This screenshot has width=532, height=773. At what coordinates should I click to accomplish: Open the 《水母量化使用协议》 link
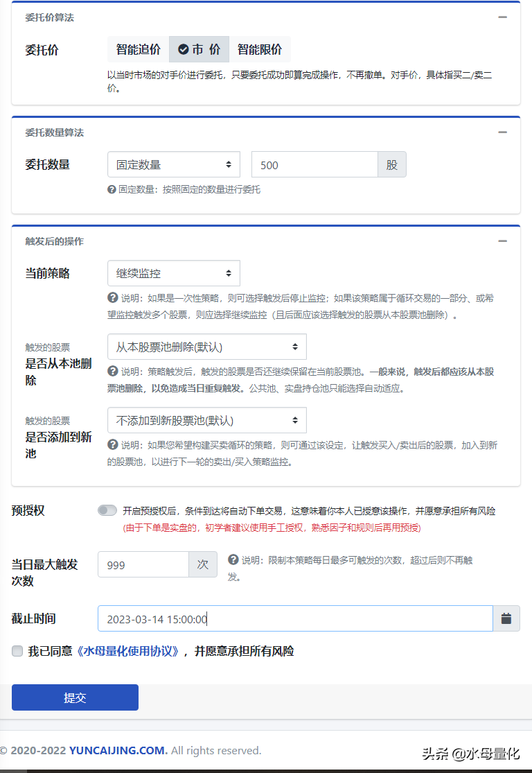click(x=128, y=651)
